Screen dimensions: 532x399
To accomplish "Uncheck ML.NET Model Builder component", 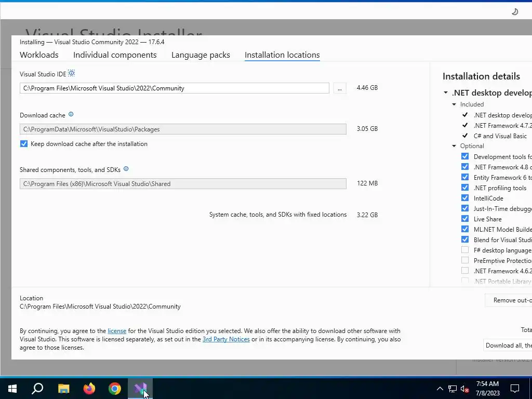I will click(465, 229).
